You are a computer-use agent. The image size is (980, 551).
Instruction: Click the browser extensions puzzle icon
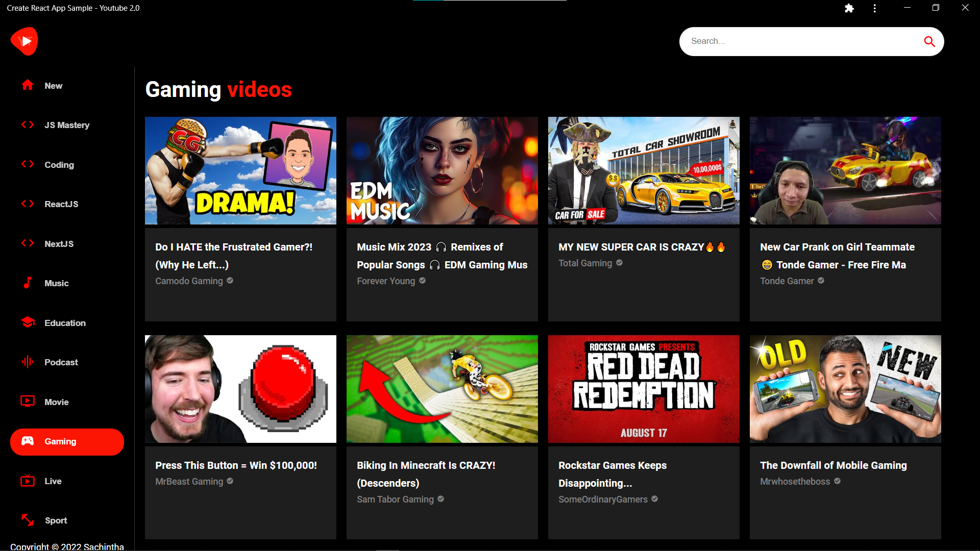pyautogui.click(x=849, y=8)
